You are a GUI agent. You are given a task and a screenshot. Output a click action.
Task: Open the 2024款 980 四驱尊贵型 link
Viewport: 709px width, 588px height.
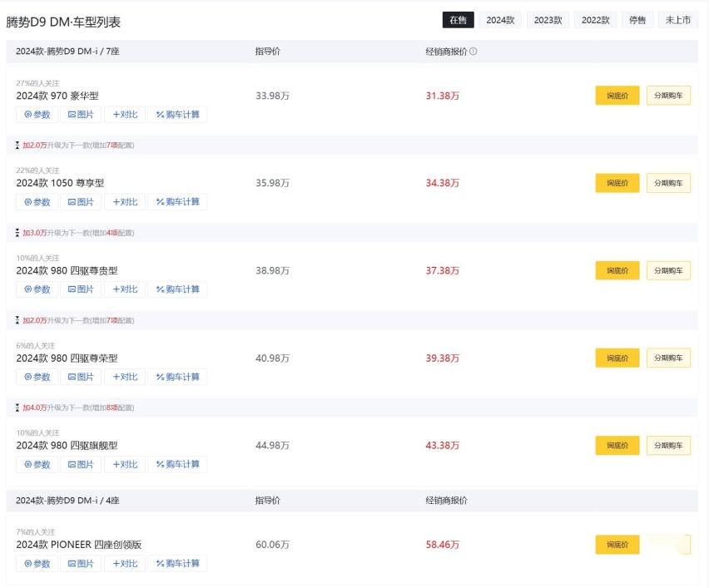(67, 271)
